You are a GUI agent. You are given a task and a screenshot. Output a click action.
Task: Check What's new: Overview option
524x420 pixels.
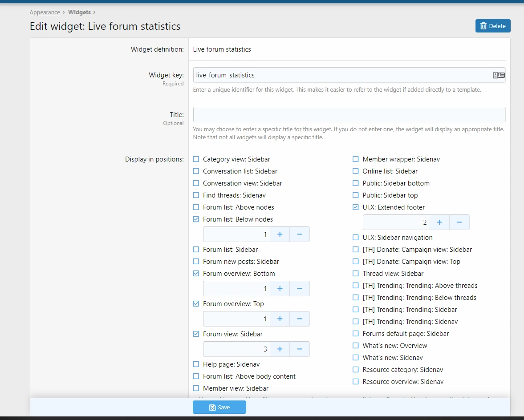tap(356, 346)
